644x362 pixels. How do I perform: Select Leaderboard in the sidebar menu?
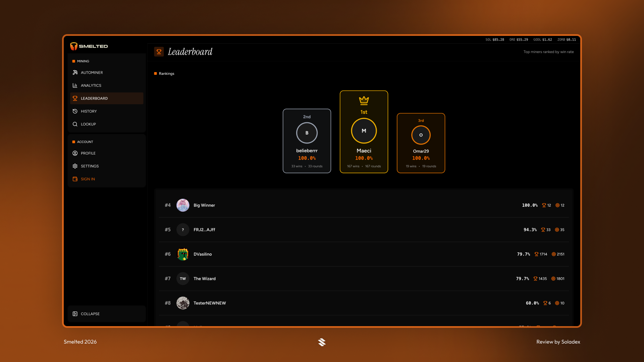pyautogui.click(x=94, y=99)
